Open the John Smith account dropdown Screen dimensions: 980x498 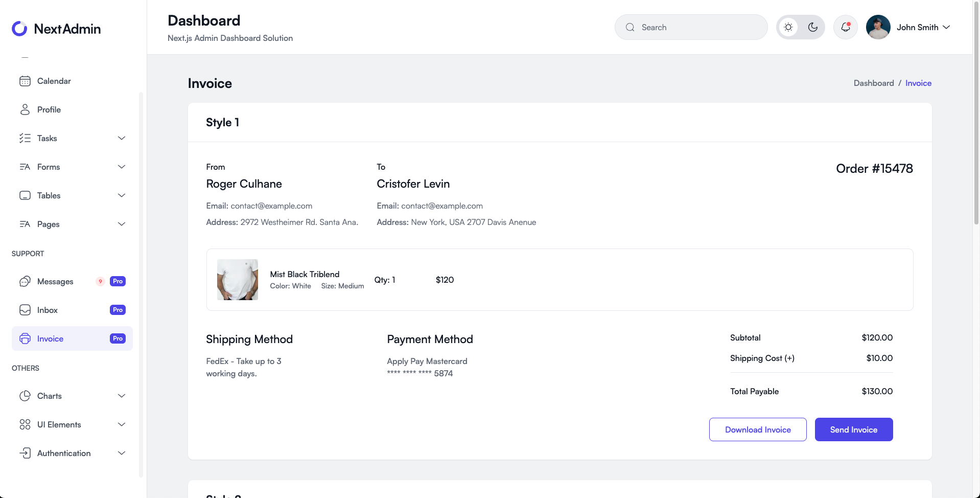pyautogui.click(x=923, y=27)
